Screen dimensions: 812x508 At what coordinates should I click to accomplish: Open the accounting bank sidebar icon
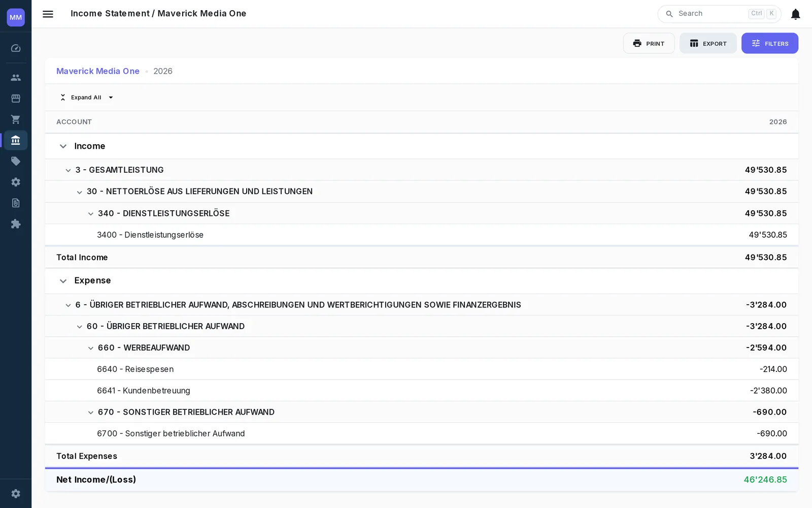pos(16,140)
